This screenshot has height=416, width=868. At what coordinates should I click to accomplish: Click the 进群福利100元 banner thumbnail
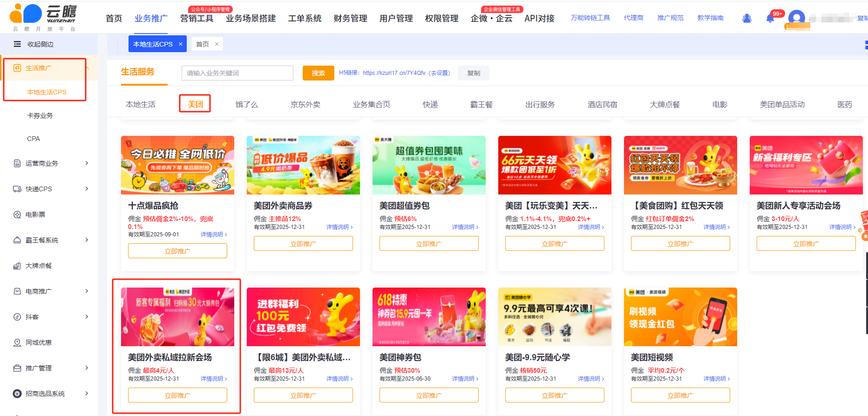tap(303, 317)
